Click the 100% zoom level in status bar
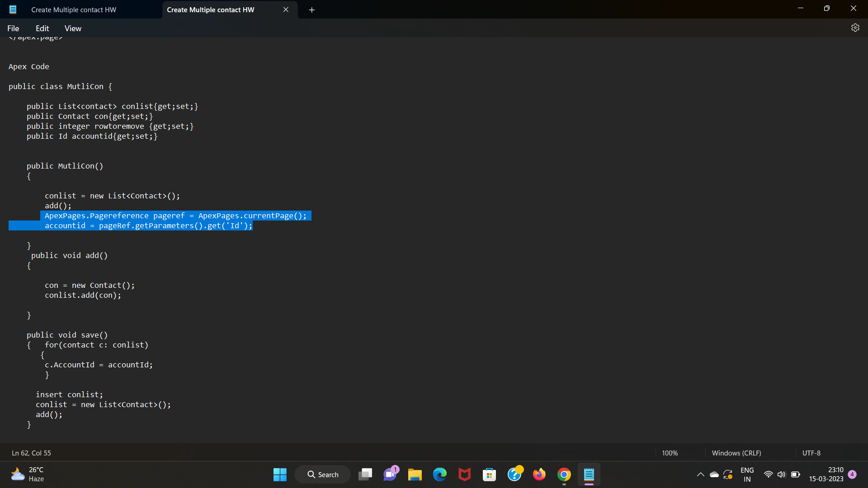The width and height of the screenshot is (868, 488). 670,453
